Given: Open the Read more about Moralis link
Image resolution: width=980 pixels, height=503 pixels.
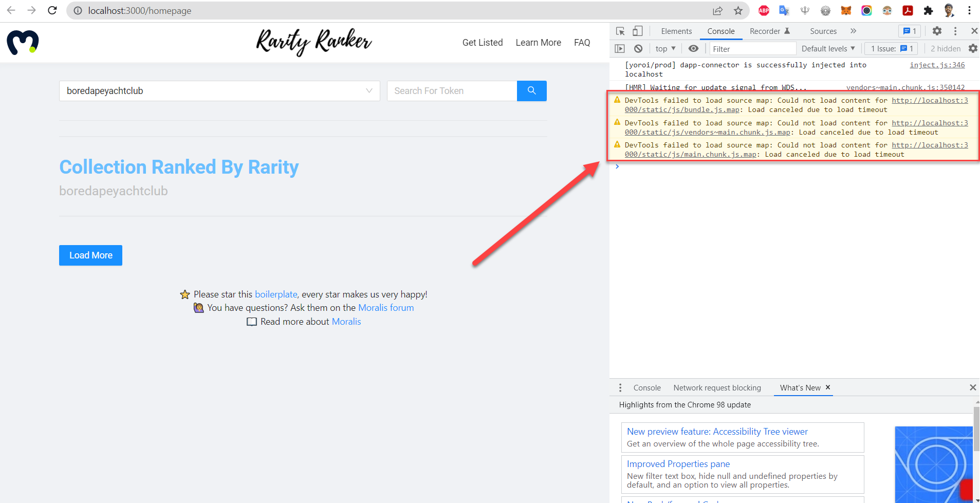Looking at the screenshot, I should pyautogui.click(x=346, y=322).
